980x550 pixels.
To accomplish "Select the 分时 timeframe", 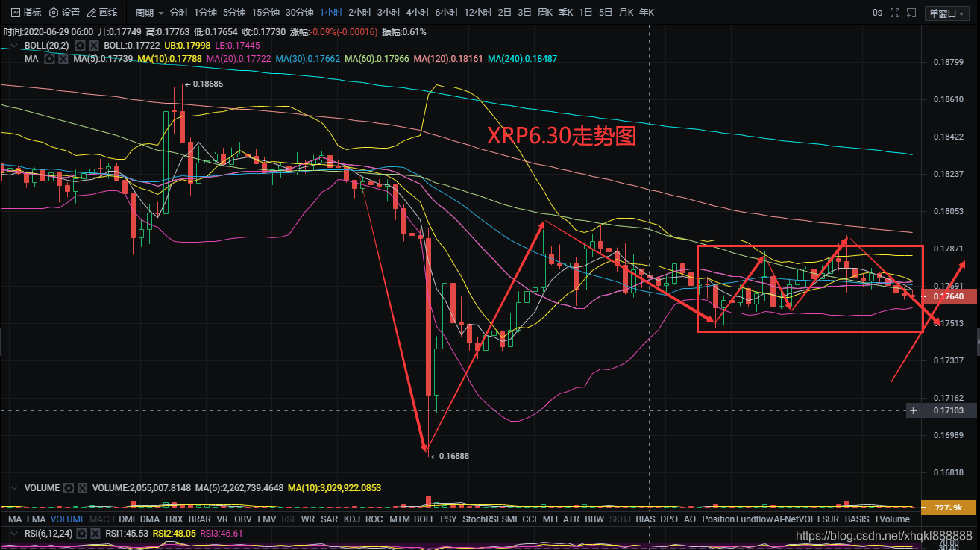I will (179, 13).
